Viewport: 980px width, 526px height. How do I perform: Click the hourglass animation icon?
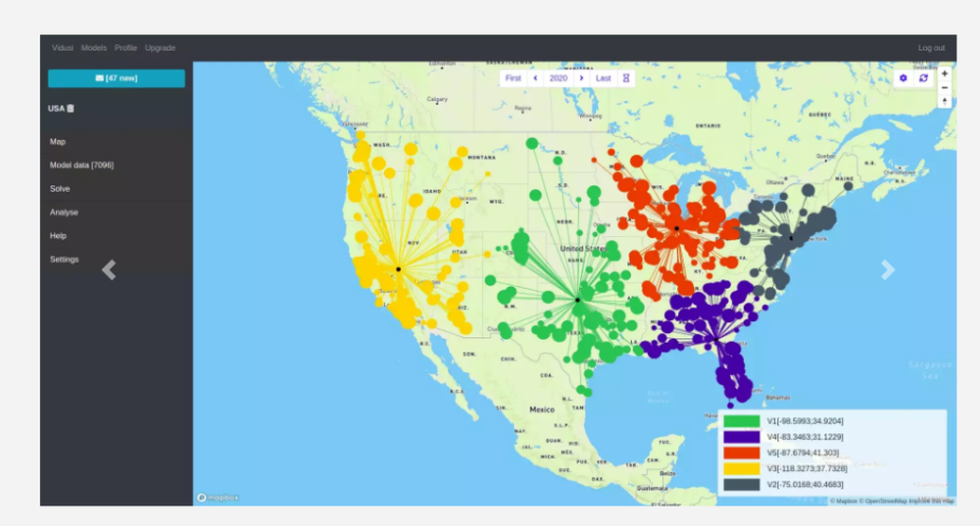[625, 78]
